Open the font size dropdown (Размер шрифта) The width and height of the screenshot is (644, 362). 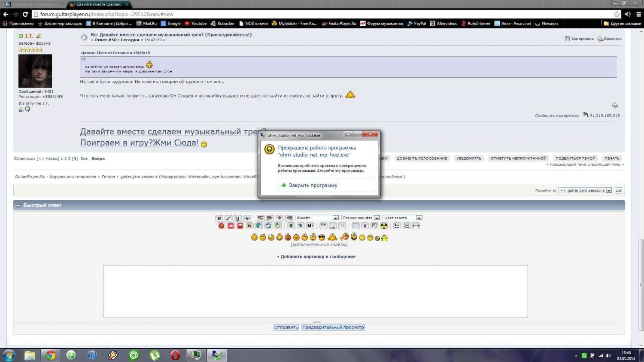(361, 218)
